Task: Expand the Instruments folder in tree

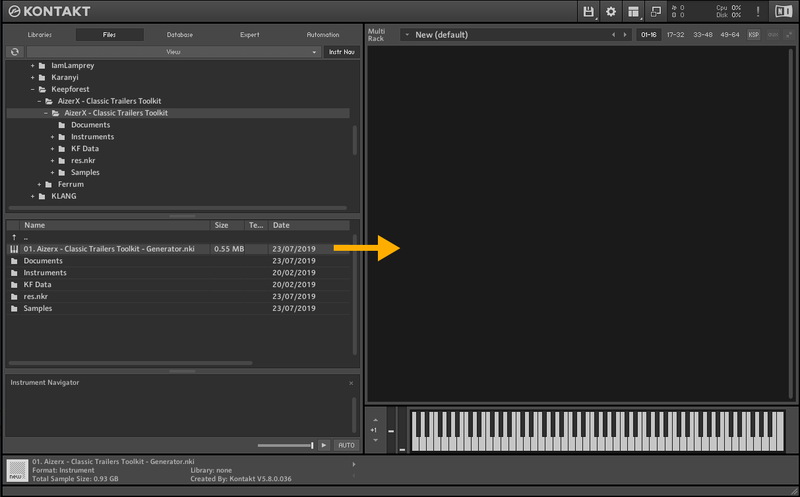Action: (x=52, y=137)
